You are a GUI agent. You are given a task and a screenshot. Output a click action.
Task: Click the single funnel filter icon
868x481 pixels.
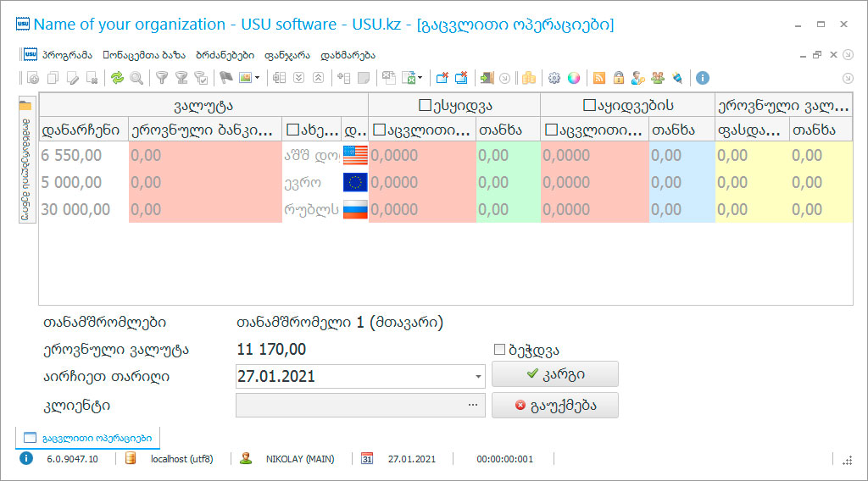click(x=162, y=78)
